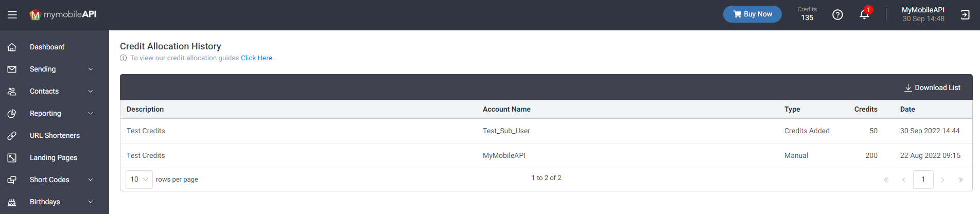The image size is (980, 214).
Task: Select page 1 in pagination
Action: (x=923, y=180)
